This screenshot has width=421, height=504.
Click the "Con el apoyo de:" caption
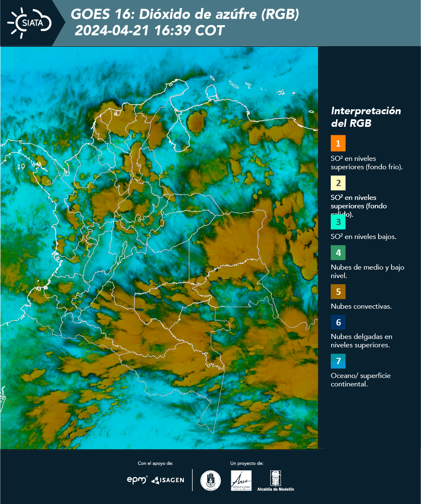[155, 463]
